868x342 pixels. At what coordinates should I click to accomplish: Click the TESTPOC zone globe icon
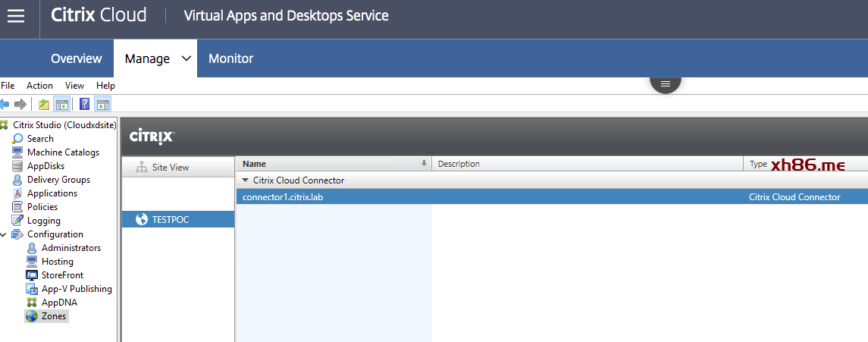tap(142, 219)
